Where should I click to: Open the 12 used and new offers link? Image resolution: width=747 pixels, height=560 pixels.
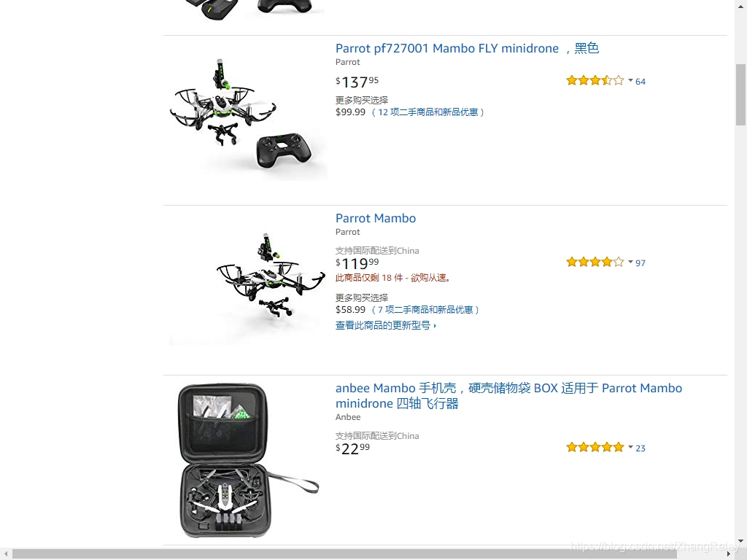(427, 112)
